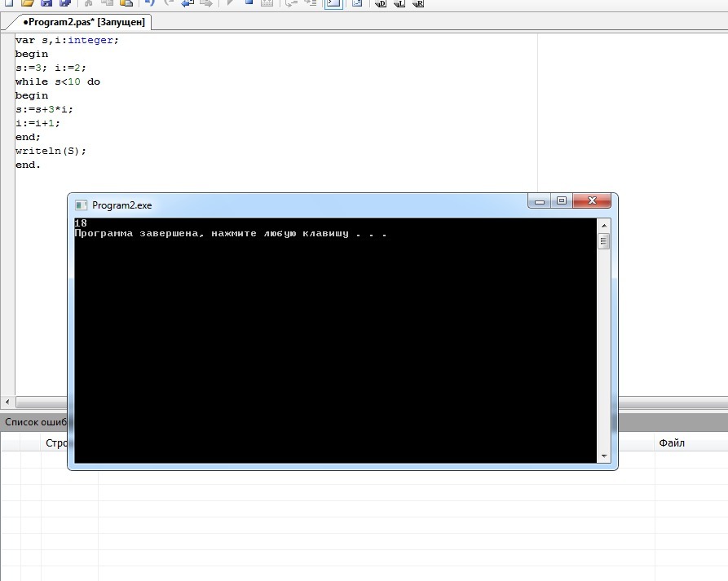The width and height of the screenshot is (728, 581).
Task: Click the Program2.exe window system icon
Action: coord(82,205)
